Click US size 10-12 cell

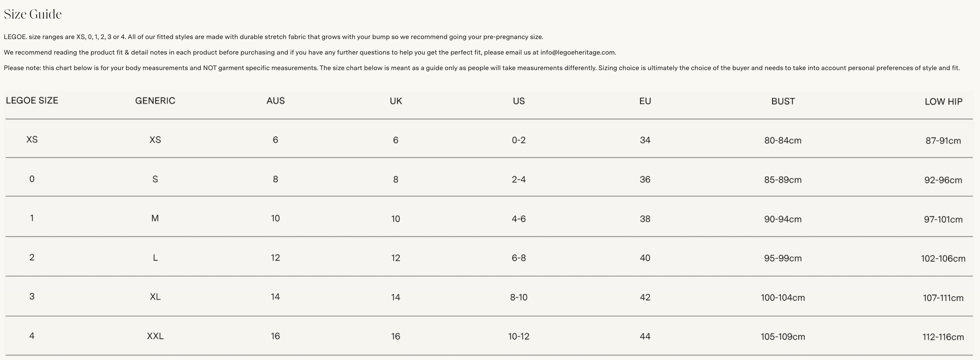pos(518,337)
